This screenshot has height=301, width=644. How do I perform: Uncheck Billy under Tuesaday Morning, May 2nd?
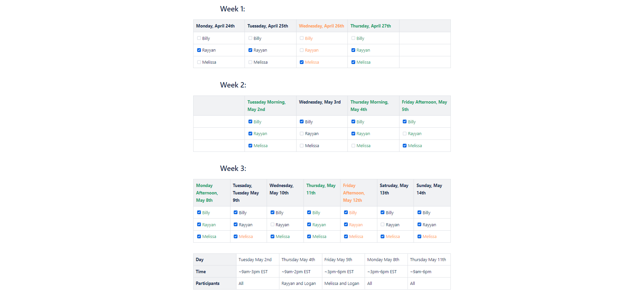point(250,122)
